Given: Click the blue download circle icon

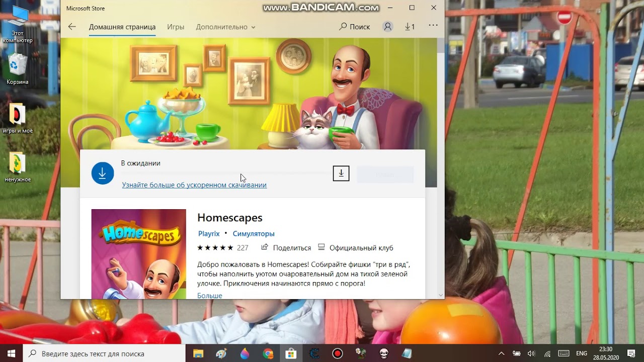Looking at the screenshot, I should click(x=103, y=173).
